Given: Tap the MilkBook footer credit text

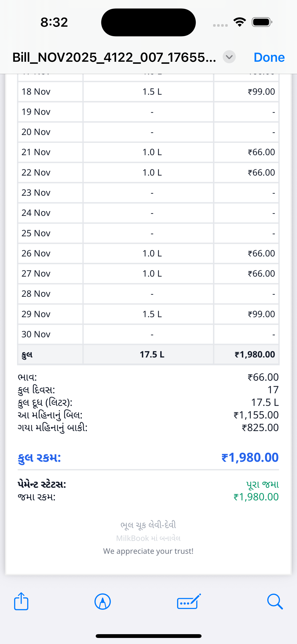Looking at the screenshot, I should (148, 538).
